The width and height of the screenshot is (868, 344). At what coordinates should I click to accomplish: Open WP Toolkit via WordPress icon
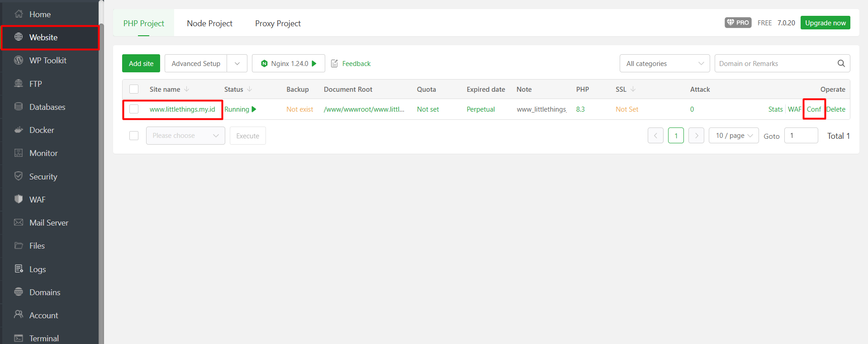[19, 61]
